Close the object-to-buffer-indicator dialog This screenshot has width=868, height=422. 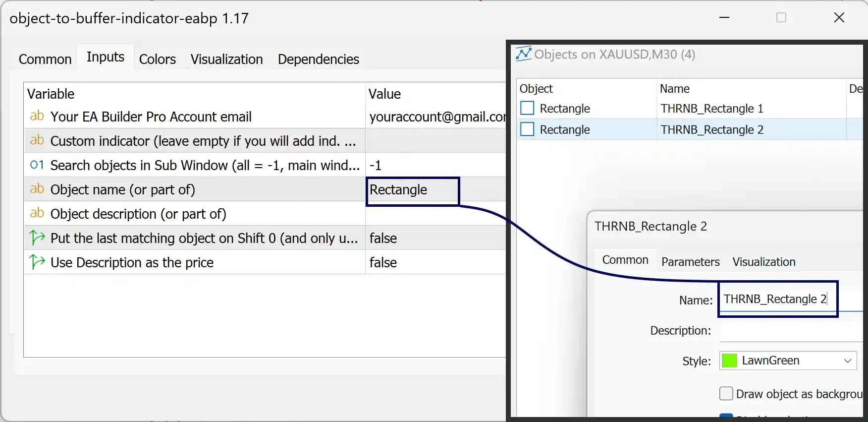click(839, 17)
